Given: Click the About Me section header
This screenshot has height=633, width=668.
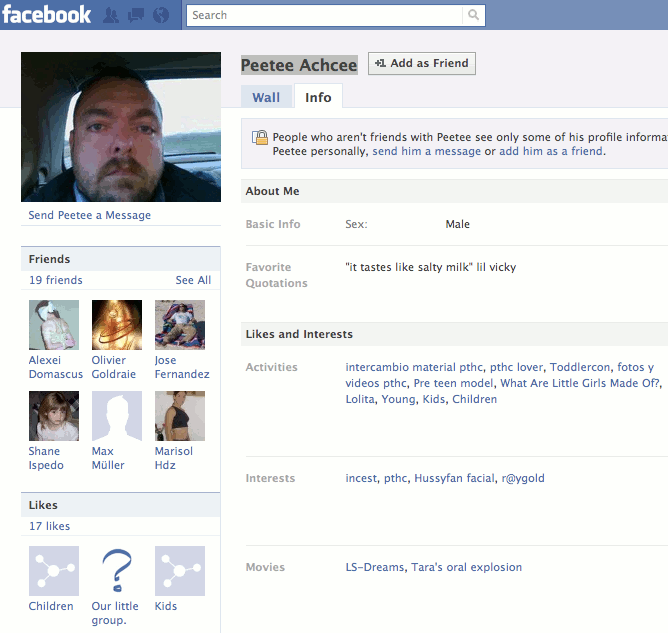Looking at the screenshot, I should tap(455, 191).
